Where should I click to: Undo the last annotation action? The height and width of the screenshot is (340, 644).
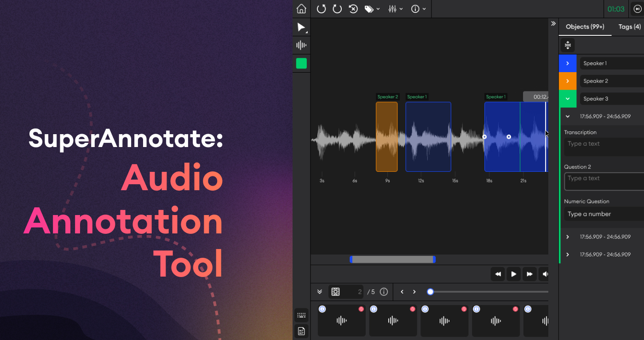click(321, 9)
